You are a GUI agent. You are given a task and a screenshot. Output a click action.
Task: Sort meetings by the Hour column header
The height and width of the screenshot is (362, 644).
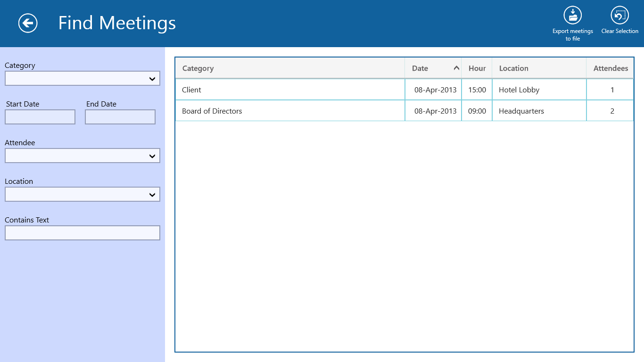click(x=477, y=68)
